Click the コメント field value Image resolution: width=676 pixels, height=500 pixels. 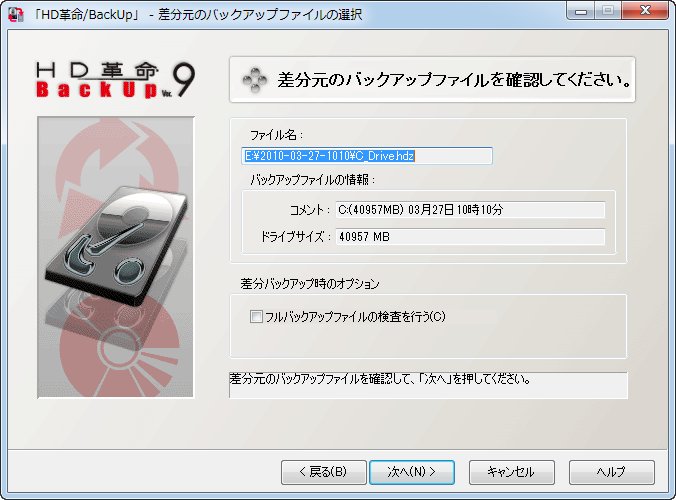point(470,210)
